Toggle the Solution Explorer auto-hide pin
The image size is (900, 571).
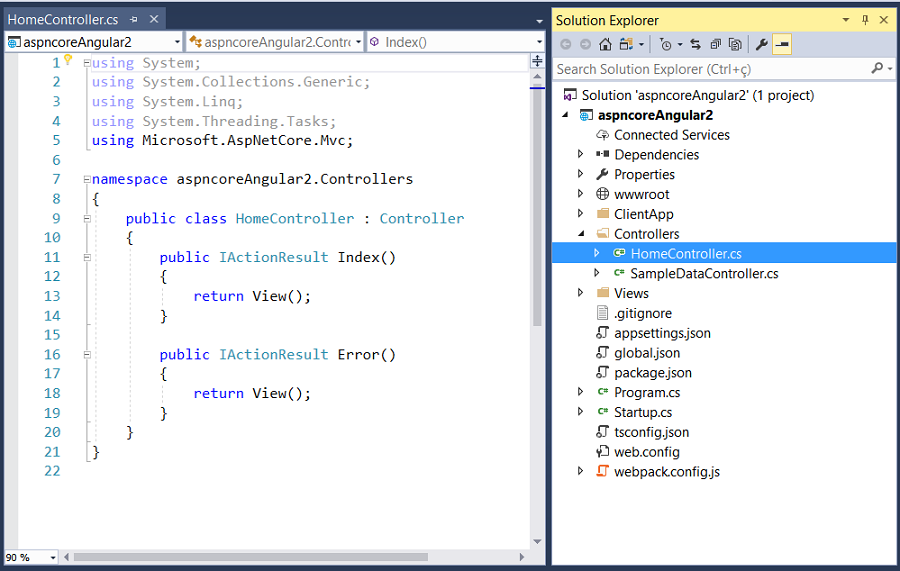pyautogui.click(x=865, y=20)
